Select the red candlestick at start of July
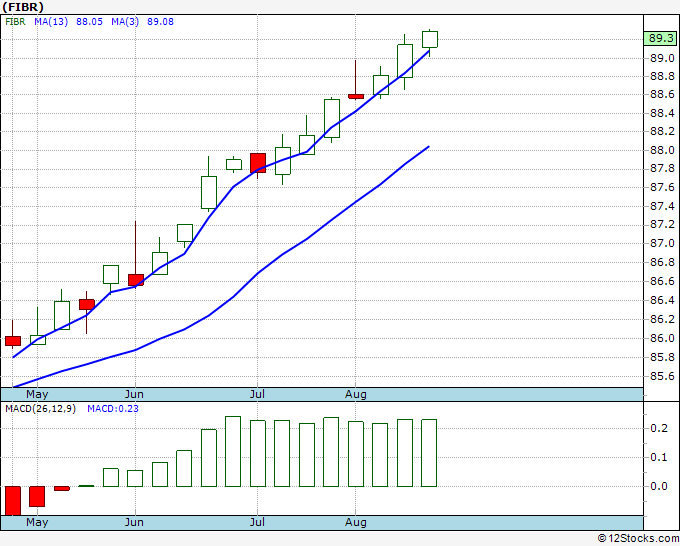The image size is (680, 546). click(x=258, y=162)
